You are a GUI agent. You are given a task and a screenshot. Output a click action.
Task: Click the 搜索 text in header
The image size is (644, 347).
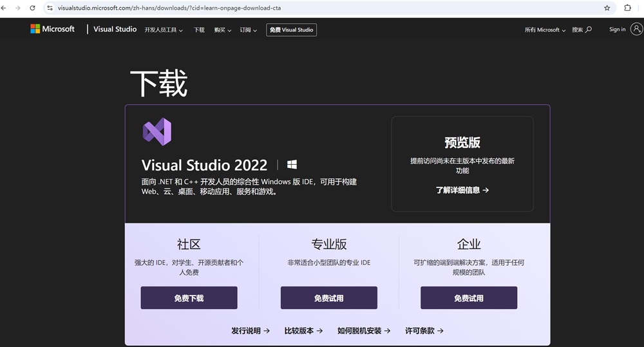578,30
